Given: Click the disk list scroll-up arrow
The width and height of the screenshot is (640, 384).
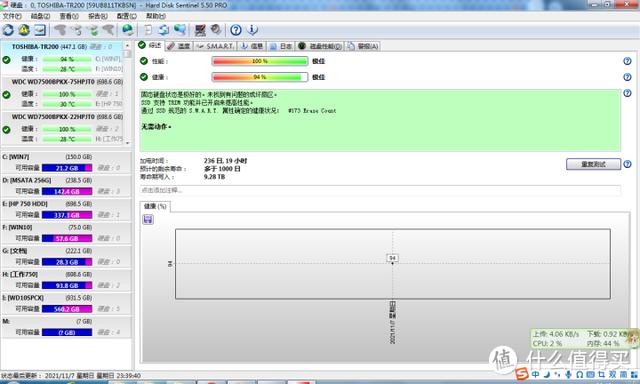Looking at the screenshot, I should [127, 46].
